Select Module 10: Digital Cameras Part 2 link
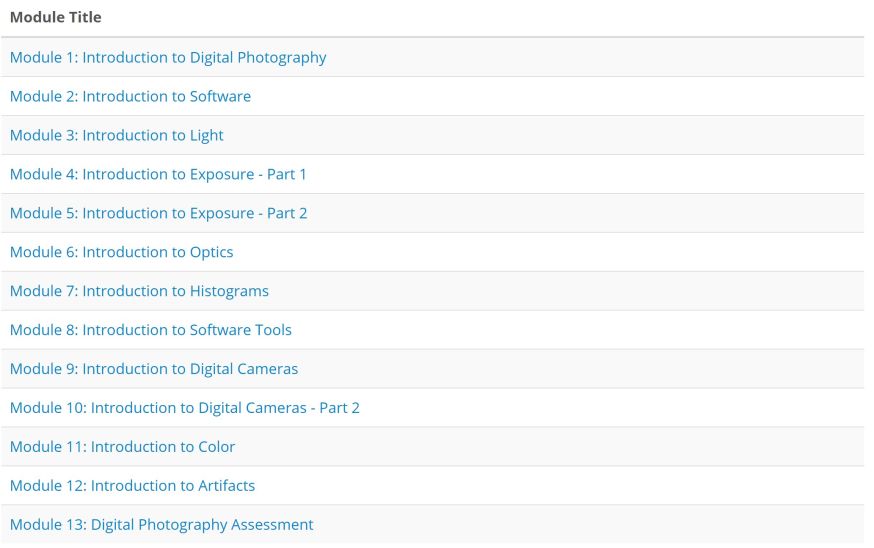The height and width of the screenshot is (548, 874). click(x=184, y=409)
